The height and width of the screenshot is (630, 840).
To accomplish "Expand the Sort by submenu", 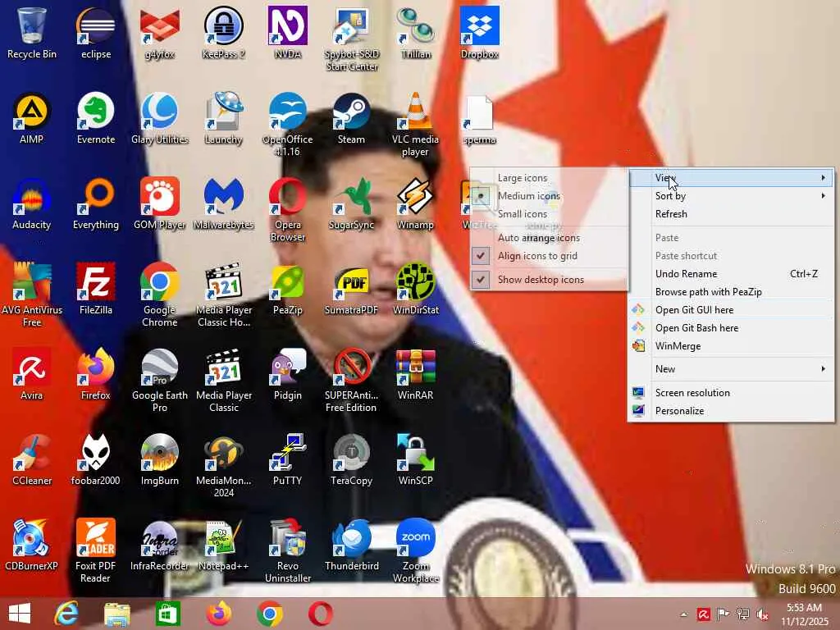I will (731, 196).
